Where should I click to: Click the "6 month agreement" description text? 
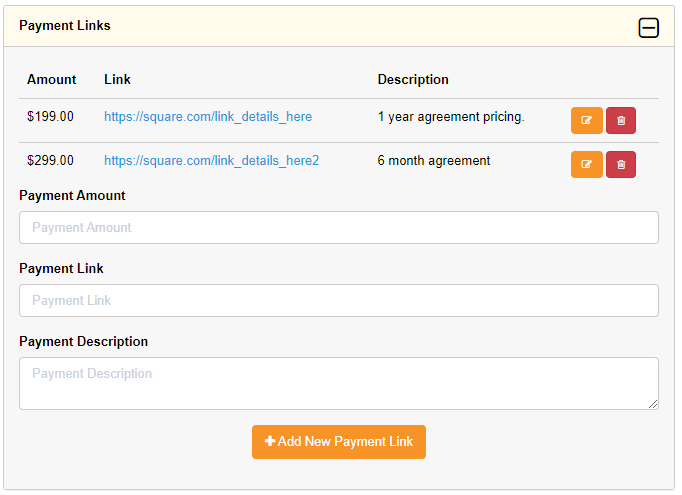click(433, 161)
